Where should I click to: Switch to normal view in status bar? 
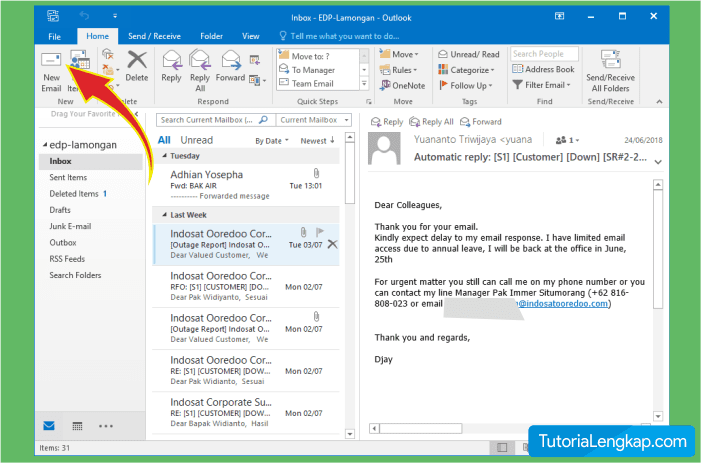pyautogui.click(x=502, y=447)
